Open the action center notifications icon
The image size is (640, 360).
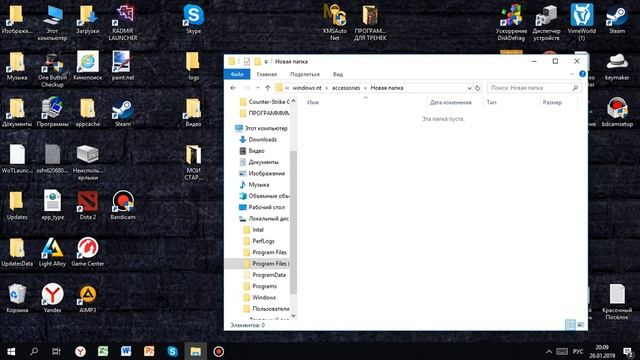[628, 351]
